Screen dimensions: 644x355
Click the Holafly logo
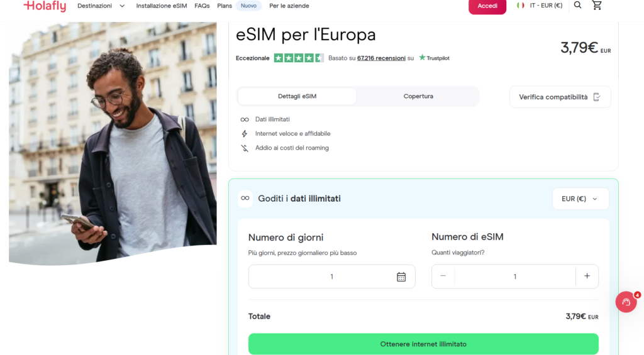coord(45,6)
